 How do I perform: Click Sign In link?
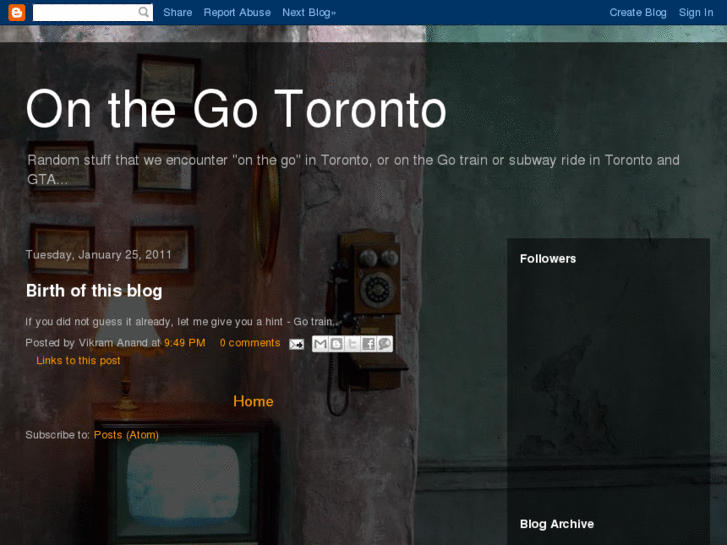(695, 13)
